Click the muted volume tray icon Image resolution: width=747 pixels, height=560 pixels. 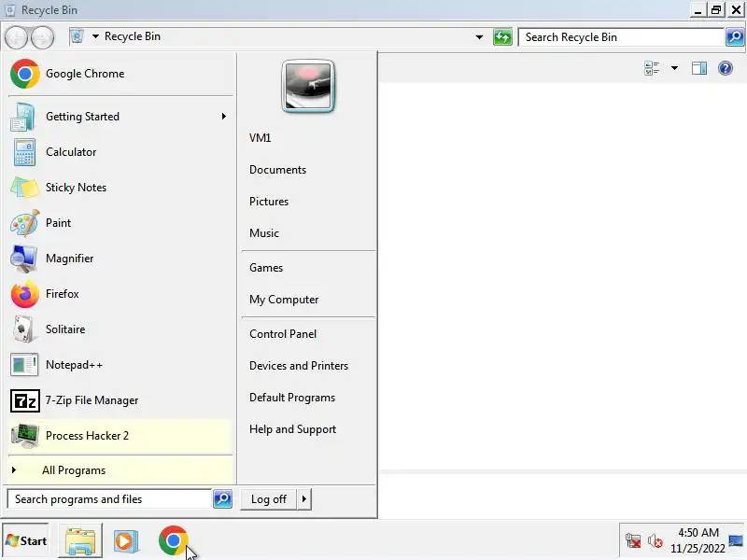coord(655,541)
